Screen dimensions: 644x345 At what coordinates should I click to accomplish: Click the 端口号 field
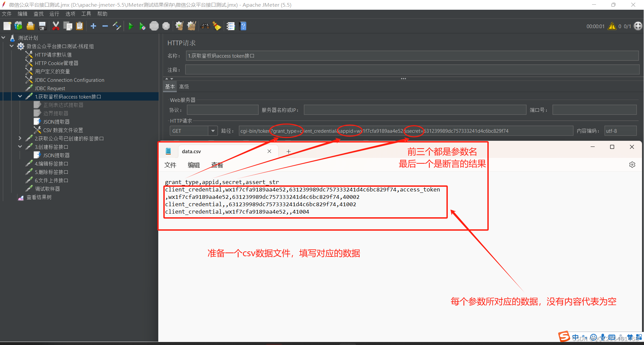(594, 110)
